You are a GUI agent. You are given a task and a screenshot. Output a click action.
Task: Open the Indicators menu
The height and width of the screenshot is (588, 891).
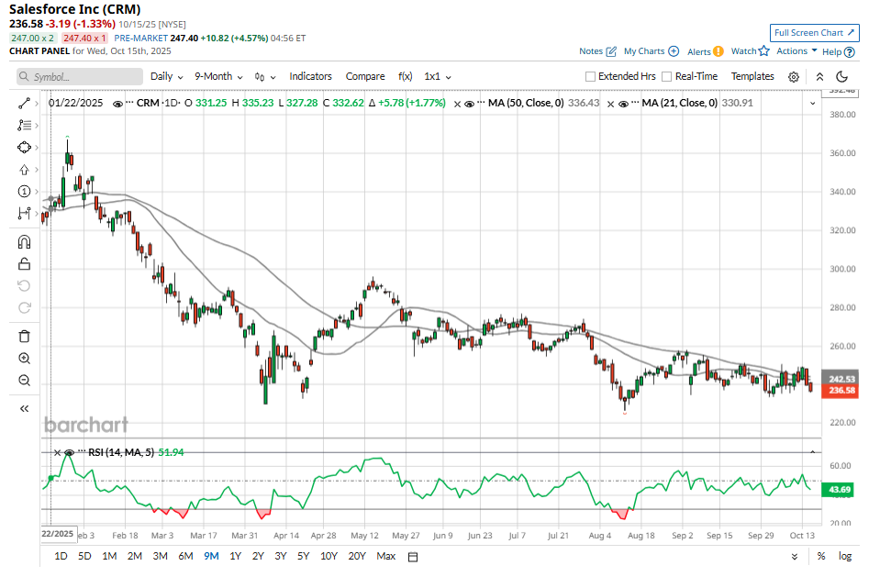click(x=310, y=77)
